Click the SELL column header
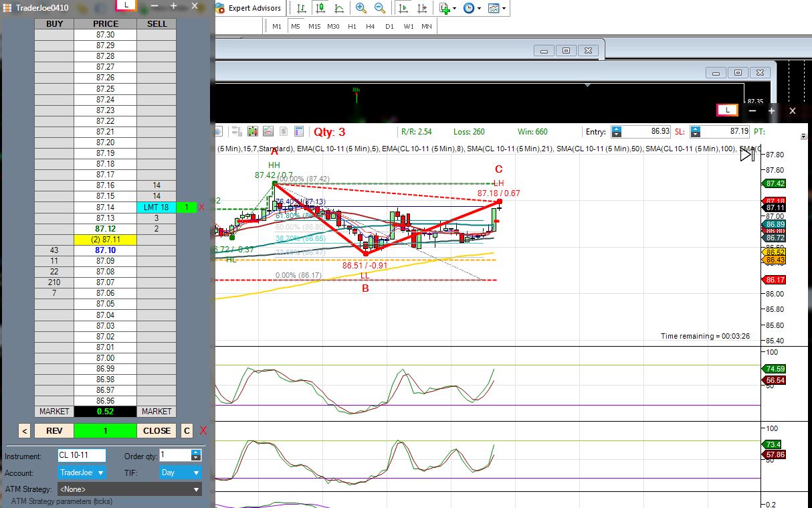 (157, 23)
